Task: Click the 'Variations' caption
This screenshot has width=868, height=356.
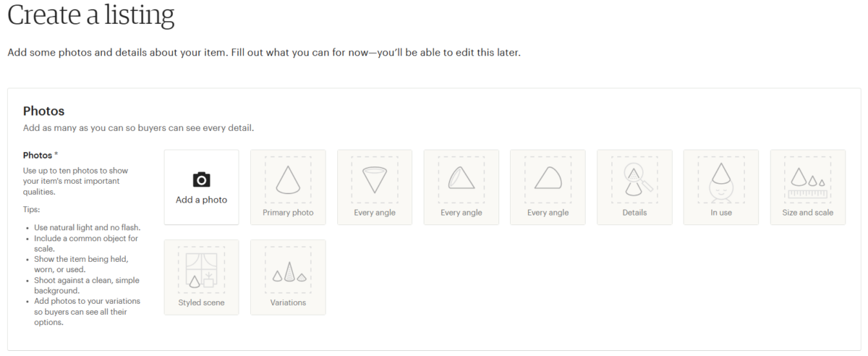Action: coord(288,302)
